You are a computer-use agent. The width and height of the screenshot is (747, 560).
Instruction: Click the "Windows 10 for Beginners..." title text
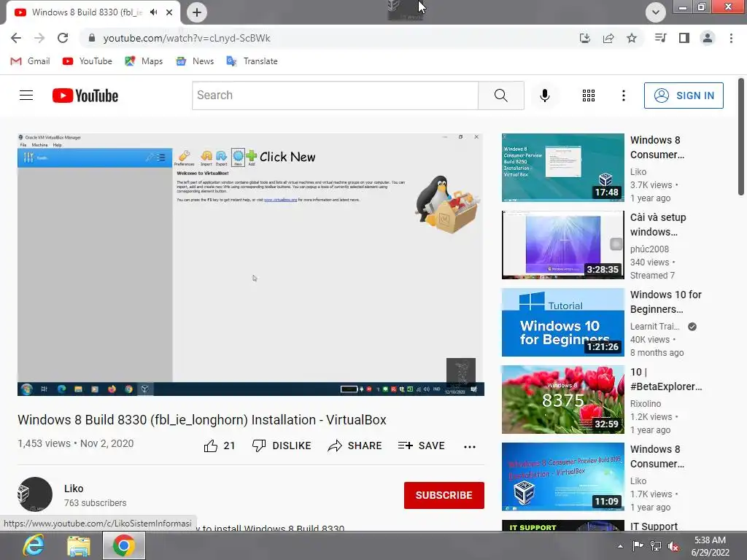(x=666, y=302)
